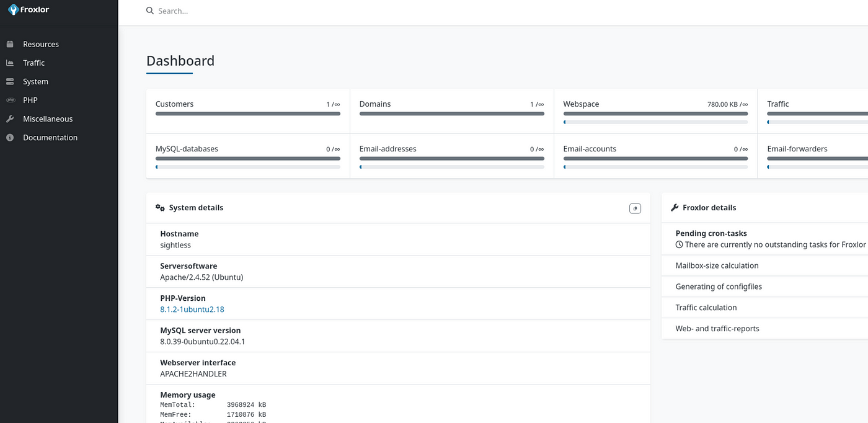The height and width of the screenshot is (423, 868).
Task: Click the gears icon beside System details
Action: pos(160,208)
